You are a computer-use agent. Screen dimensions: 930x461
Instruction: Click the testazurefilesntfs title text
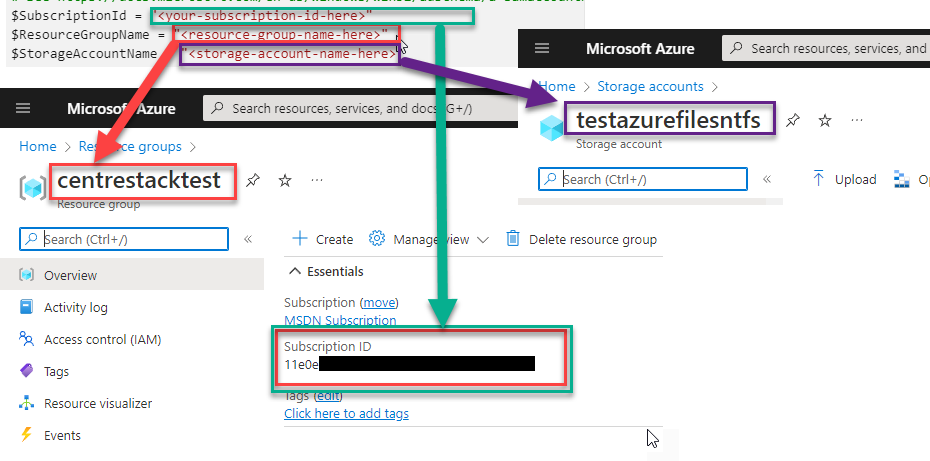tap(668, 120)
